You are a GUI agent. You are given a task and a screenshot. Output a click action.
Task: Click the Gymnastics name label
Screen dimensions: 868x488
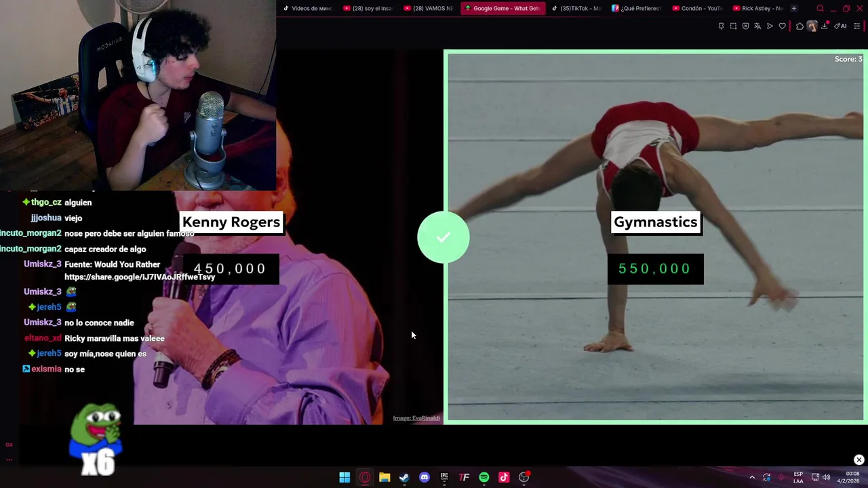pos(655,222)
